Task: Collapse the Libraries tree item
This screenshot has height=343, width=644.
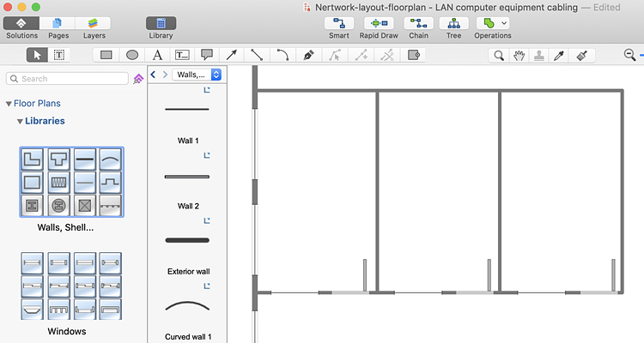Action: pos(19,121)
